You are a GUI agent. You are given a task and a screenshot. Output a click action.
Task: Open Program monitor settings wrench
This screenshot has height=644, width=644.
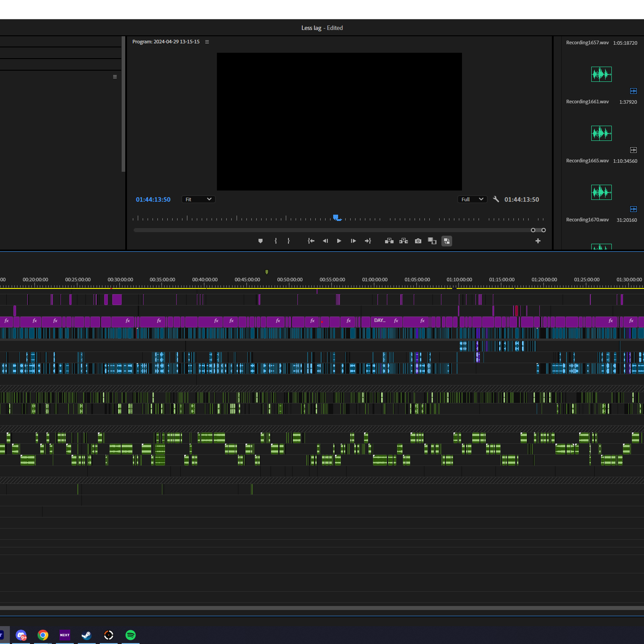coord(496,199)
